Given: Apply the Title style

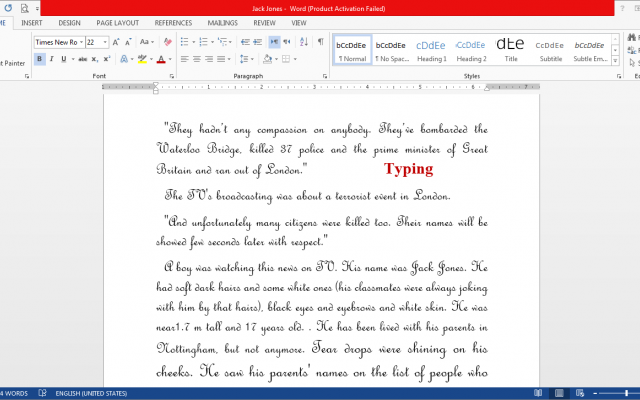Looking at the screenshot, I should tap(511, 50).
